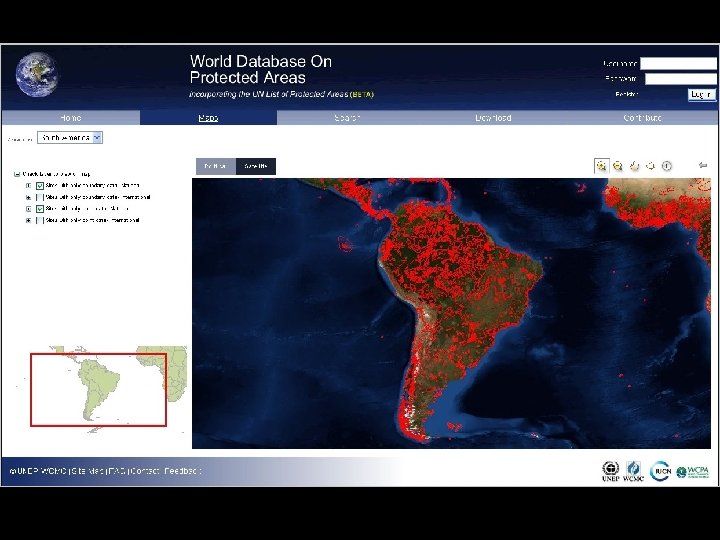
Task: Uncheck the first checked layer checkbox
Action: (40, 186)
